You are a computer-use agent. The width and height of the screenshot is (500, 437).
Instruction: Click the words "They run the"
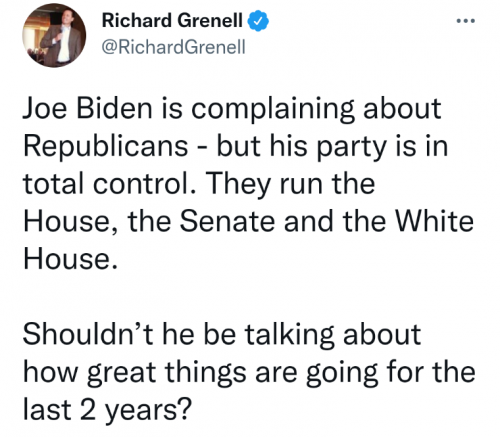(x=292, y=185)
